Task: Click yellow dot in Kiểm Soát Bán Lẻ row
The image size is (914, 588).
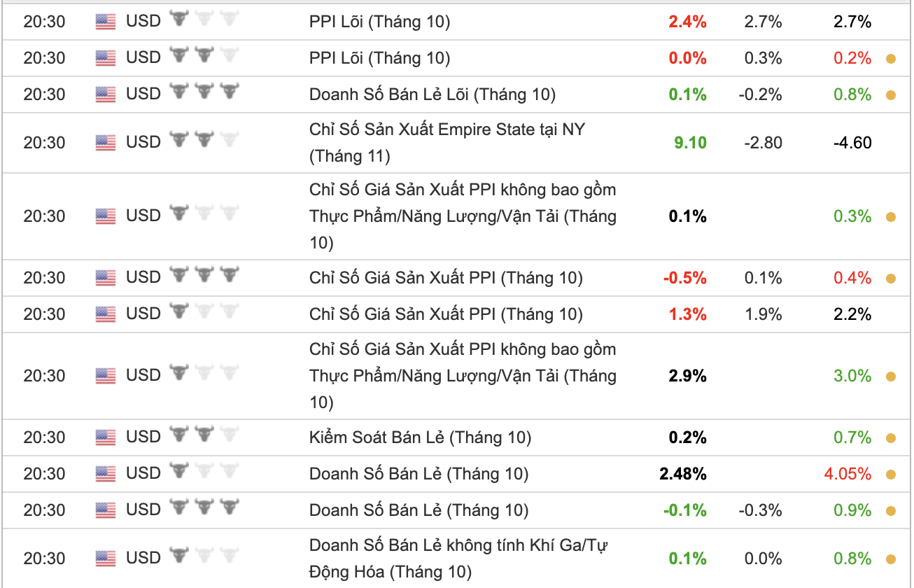Action: 891,438
